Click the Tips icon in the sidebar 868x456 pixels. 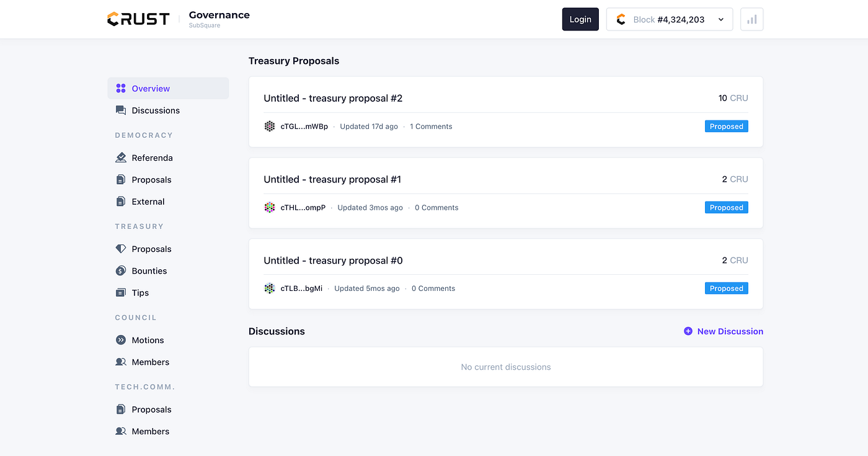pos(120,292)
